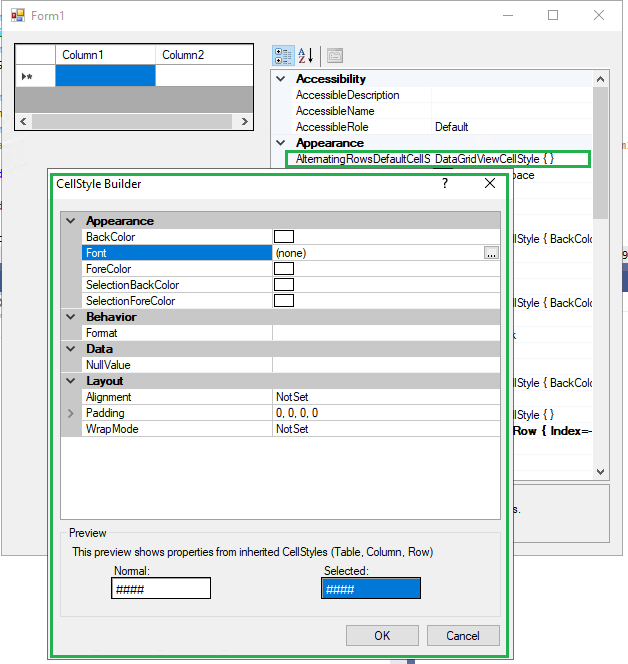
Task: Select AlternatingRowsDefaultCellStyle property in Form1
Action: tap(363, 159)
